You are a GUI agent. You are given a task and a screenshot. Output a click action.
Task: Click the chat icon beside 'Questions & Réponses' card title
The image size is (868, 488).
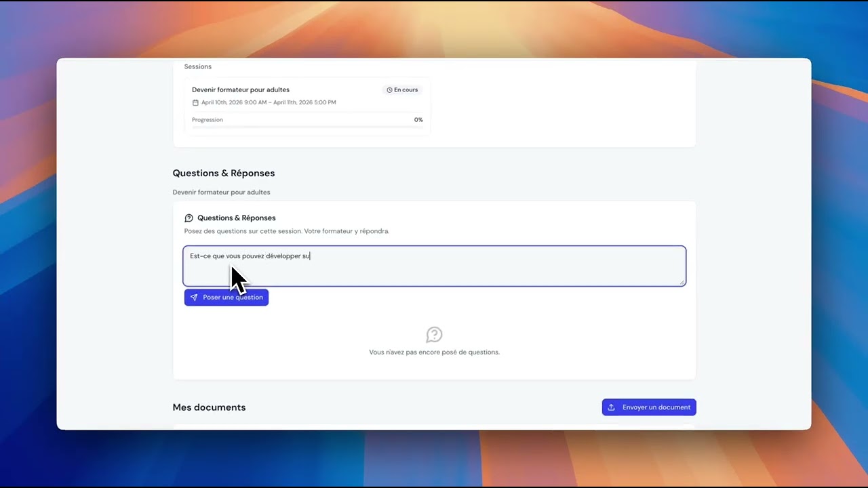tap(189, 218)
